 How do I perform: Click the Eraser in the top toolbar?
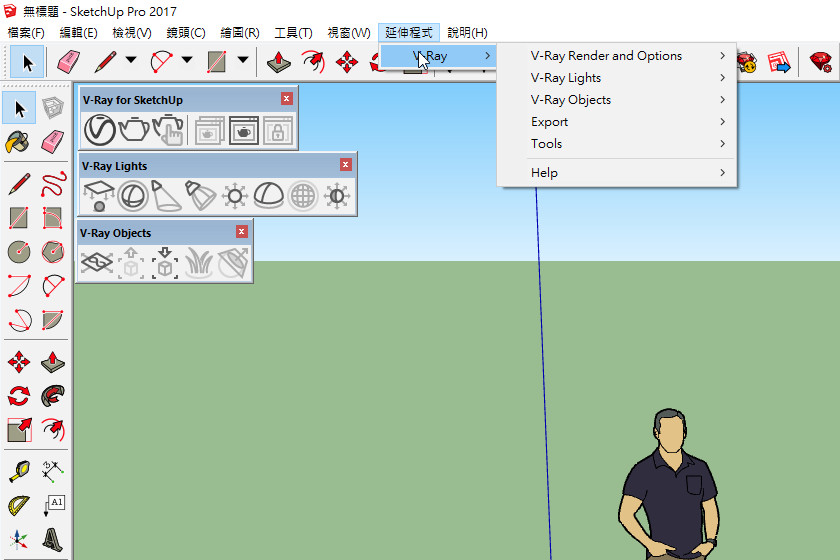click(68, 62)
